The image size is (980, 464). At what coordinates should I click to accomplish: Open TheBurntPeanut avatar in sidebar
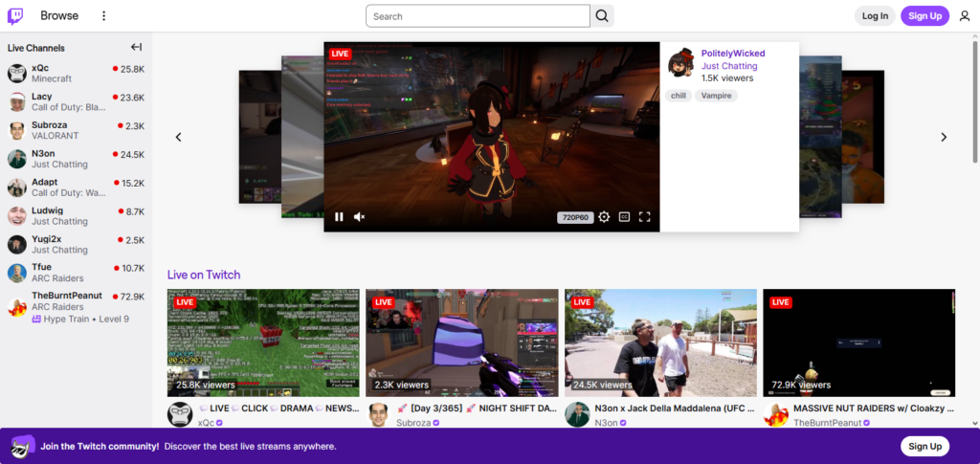[17, 307]
